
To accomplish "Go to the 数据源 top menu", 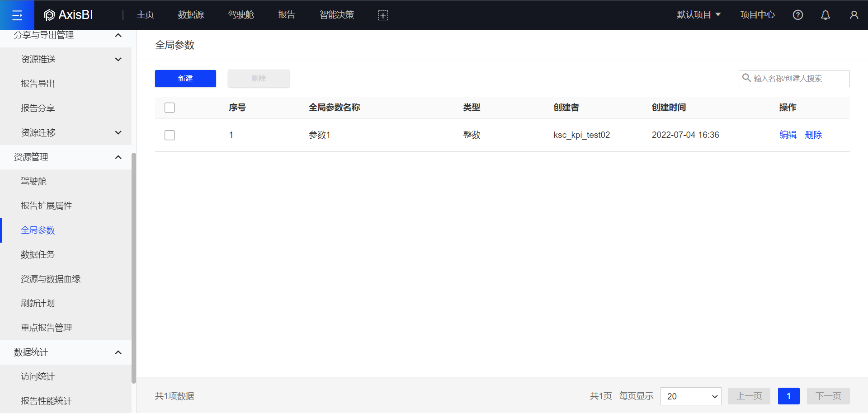I will 191,15.
